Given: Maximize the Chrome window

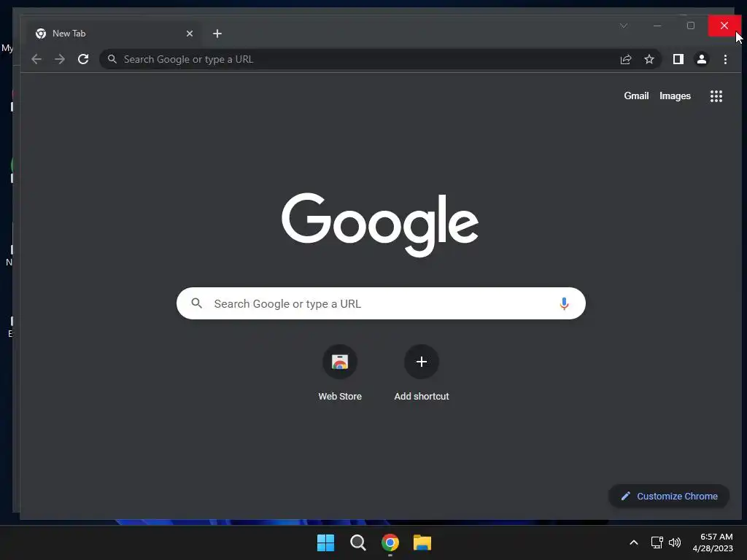Looking at the screenshot, I should [691, 26].
